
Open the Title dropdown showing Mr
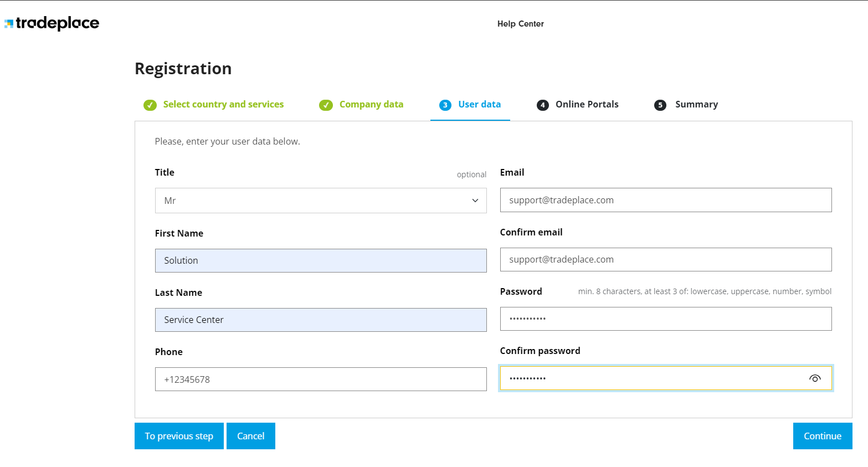321,200
